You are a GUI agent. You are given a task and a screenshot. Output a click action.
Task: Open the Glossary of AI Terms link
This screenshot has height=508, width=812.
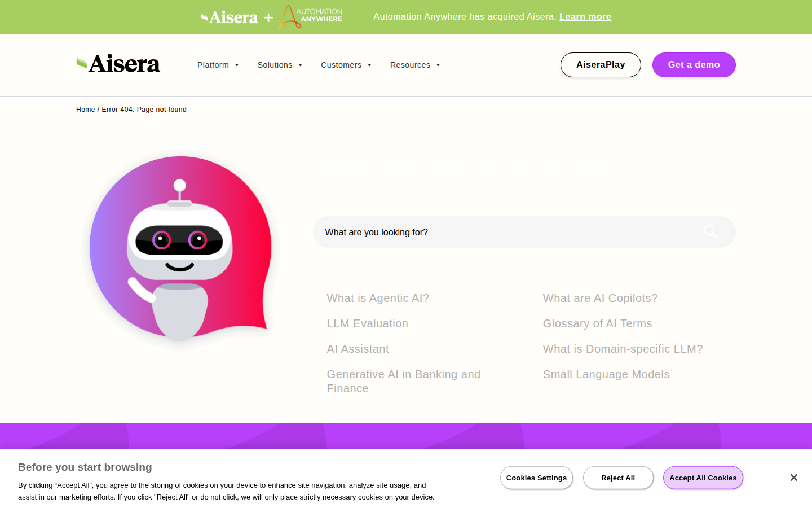pos(597,323)
